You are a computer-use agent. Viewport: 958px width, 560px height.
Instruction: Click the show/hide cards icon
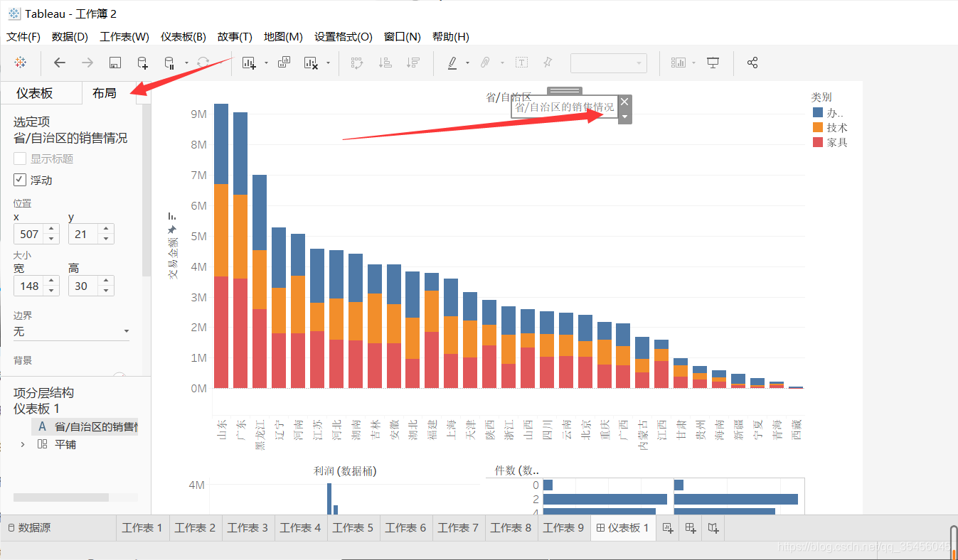pos(678,63)
